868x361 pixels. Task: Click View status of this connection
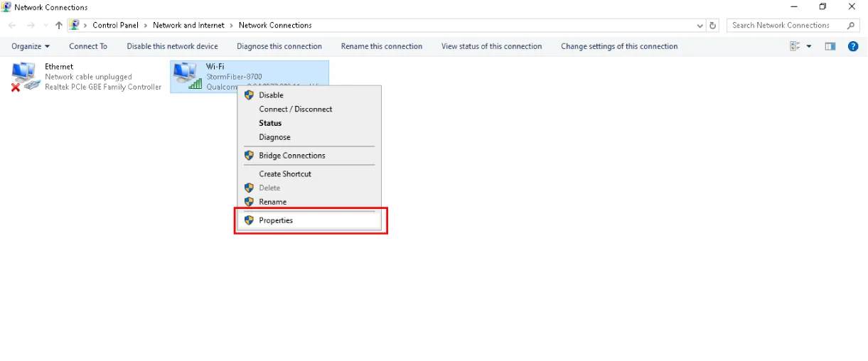tap(492, 46)
